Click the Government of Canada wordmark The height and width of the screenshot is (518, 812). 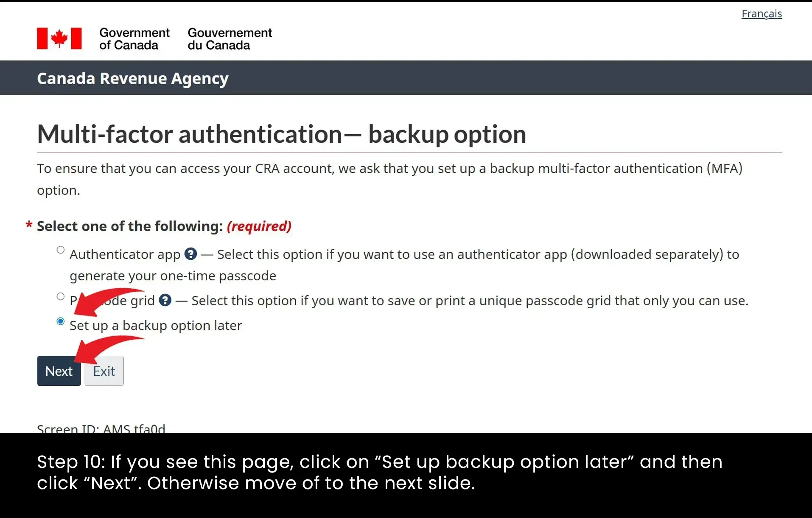134,39
